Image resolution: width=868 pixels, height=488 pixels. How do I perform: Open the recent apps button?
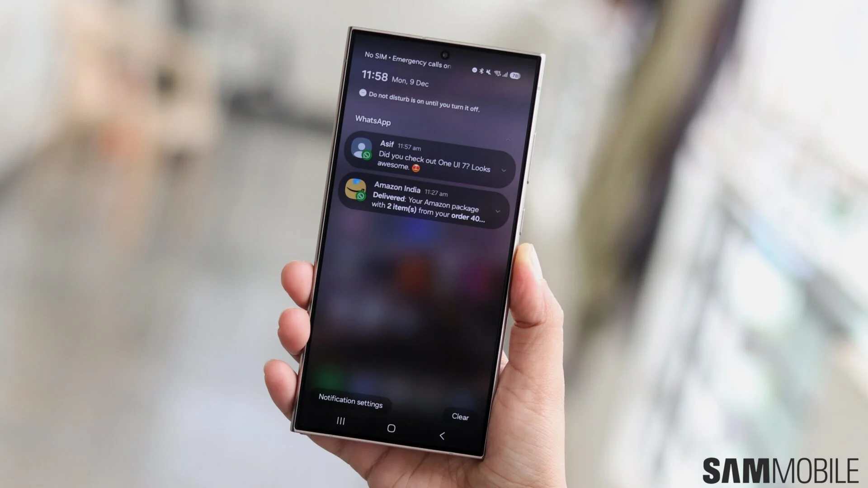point(341,421)
